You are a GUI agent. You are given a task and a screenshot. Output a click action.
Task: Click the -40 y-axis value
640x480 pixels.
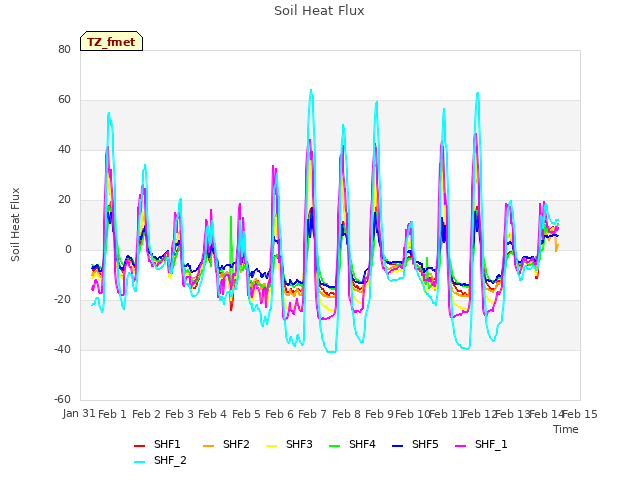(x=62, y=349)
